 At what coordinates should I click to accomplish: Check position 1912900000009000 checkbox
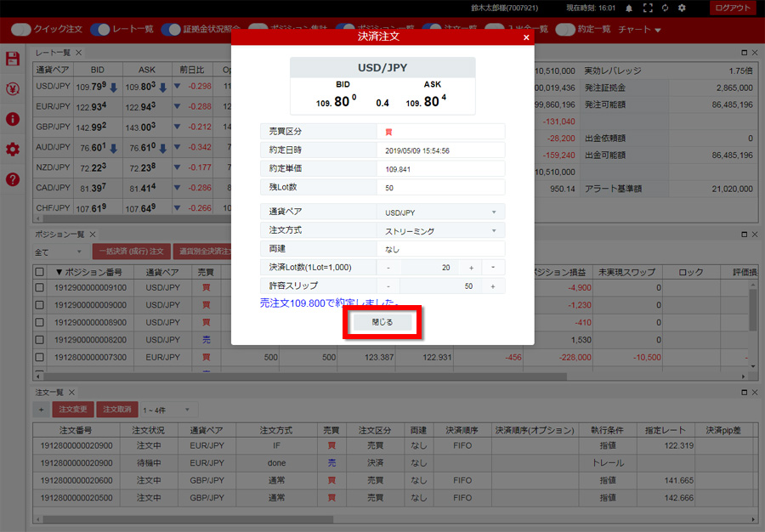tap(39, 305)
